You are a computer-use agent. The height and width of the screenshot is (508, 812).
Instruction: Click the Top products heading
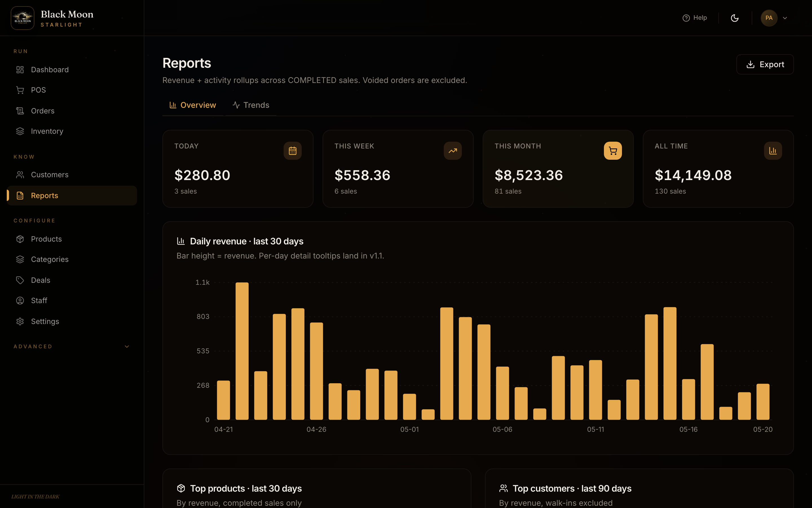[246, 488]
